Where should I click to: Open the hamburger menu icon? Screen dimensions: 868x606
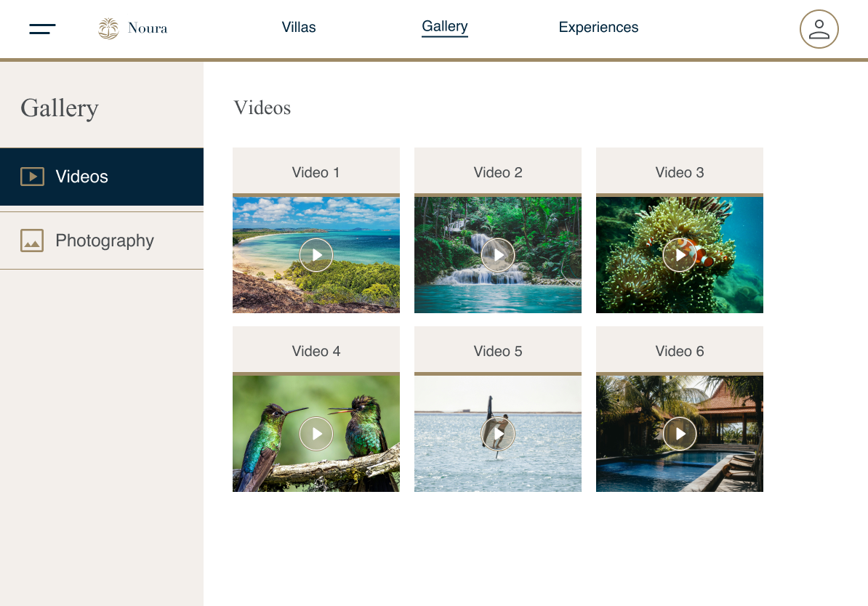(42, 29)
